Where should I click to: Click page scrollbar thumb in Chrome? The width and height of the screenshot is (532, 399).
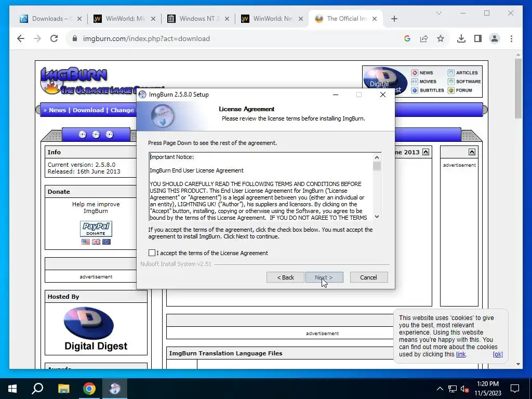518,88
